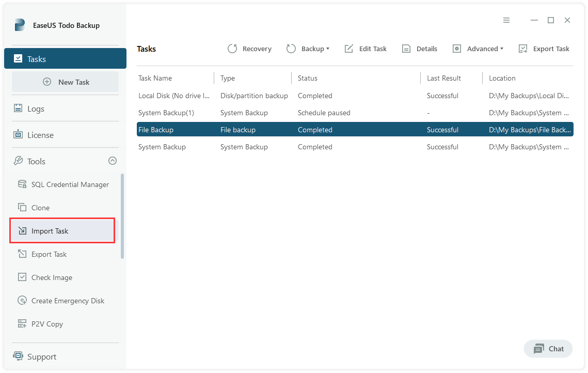Sort by Status column header
Viewport: 588px width, 373px height.
tap(308, 78)
